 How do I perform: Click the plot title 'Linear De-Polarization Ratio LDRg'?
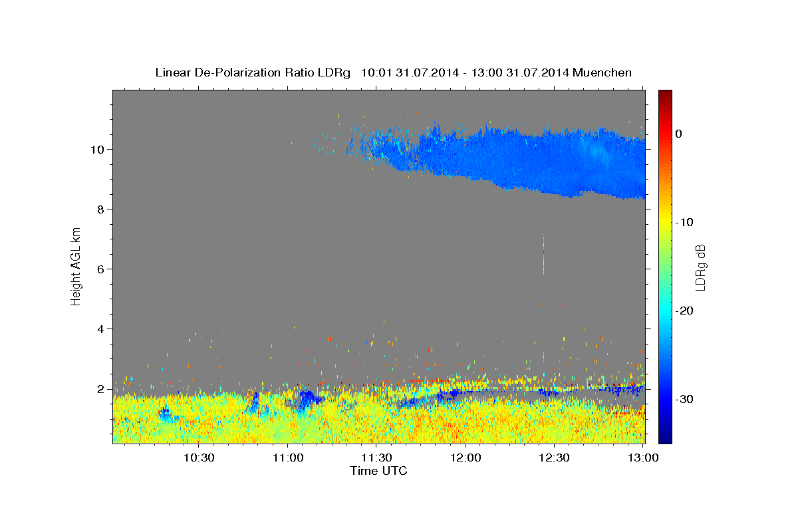point(252,72)
